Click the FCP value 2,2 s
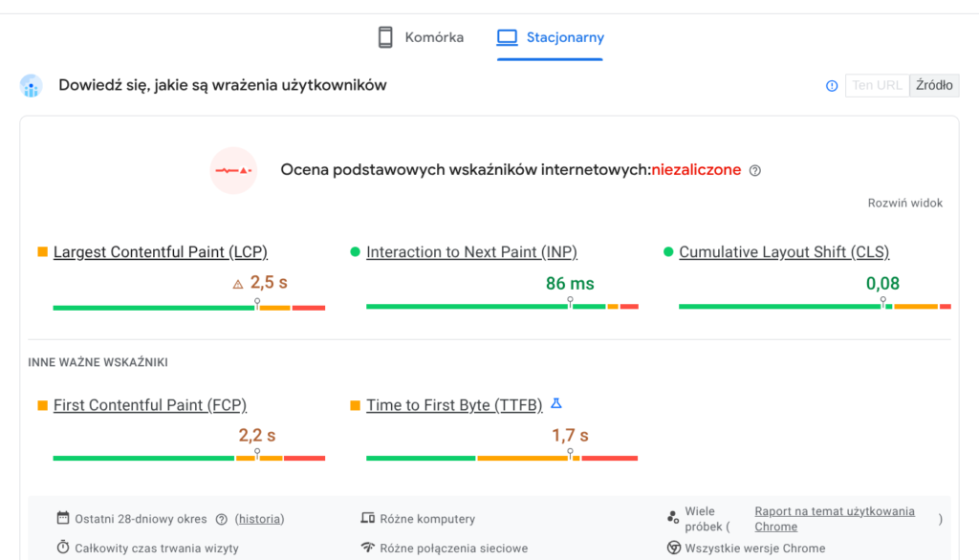 (x=257, y=435)
